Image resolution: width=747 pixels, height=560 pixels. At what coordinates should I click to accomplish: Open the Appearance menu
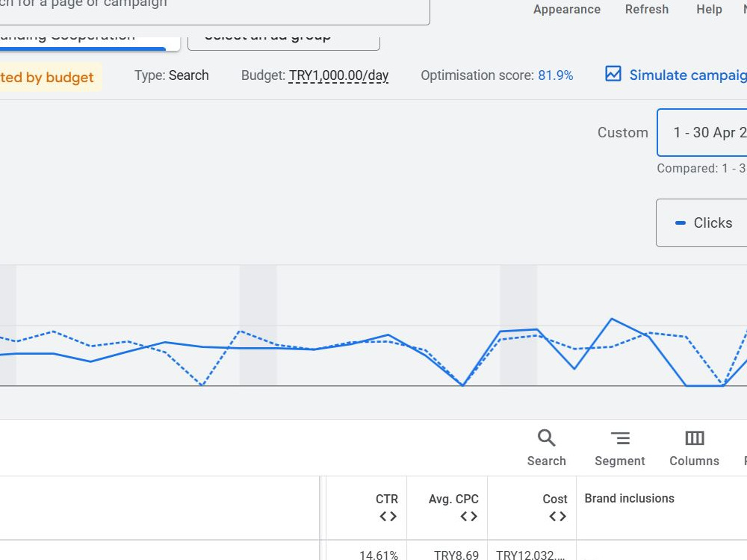(x=566, y=10)
